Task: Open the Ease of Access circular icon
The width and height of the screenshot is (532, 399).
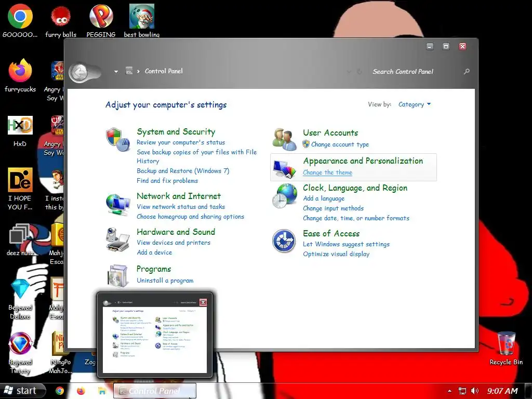Action: pyautogui.click(x=284, y=241)
